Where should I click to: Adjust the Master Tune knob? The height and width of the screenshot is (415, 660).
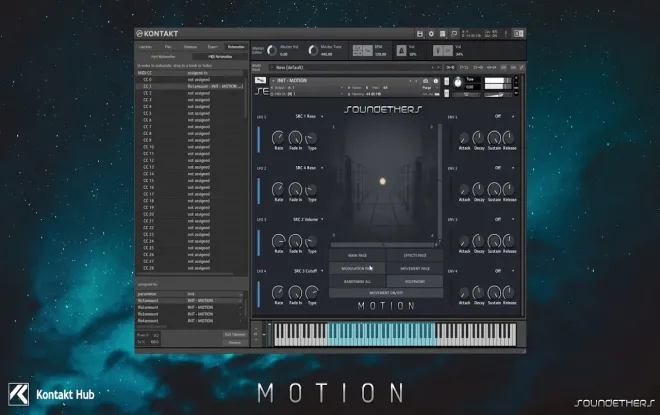[x=313, y=51]
